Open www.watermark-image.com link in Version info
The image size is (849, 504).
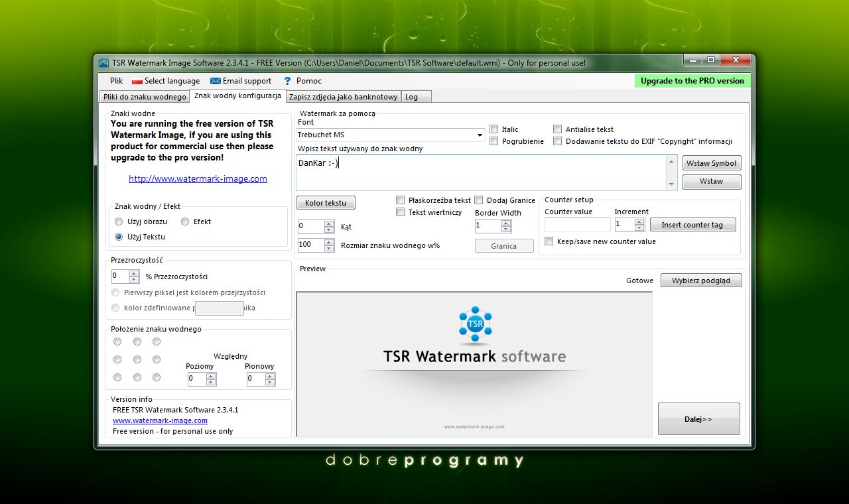click(160, 420)
